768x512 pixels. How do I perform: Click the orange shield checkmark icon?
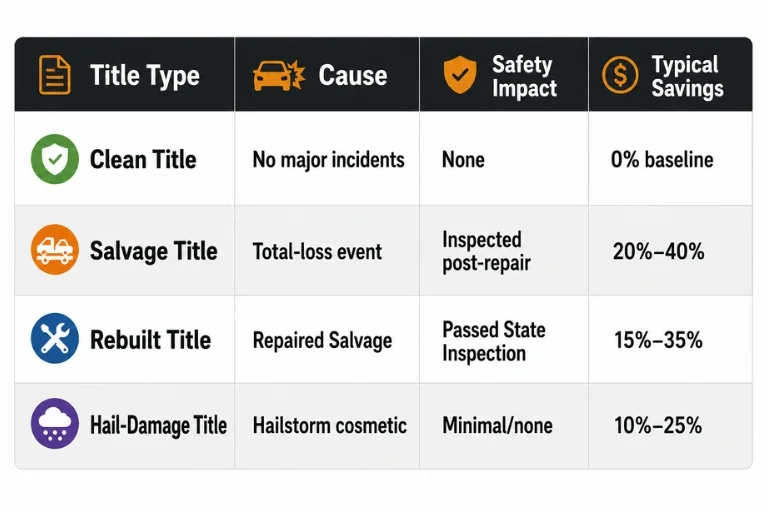coord(459,74)
